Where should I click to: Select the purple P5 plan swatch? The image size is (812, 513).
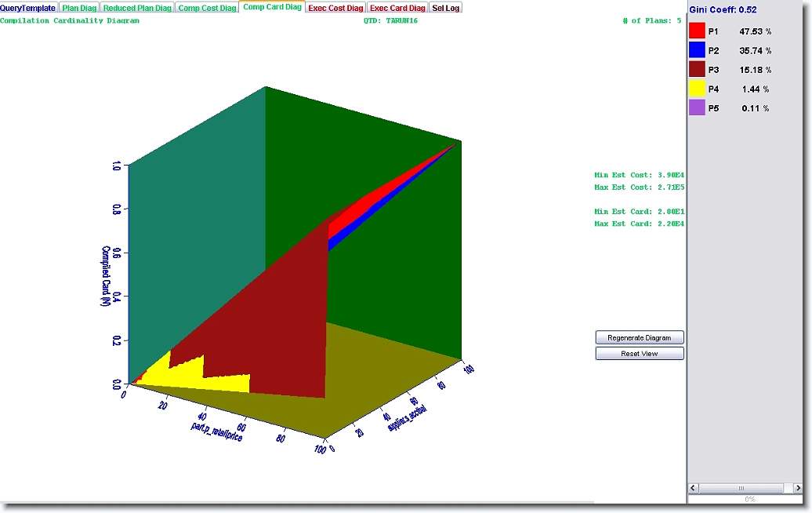click(697, 108)
